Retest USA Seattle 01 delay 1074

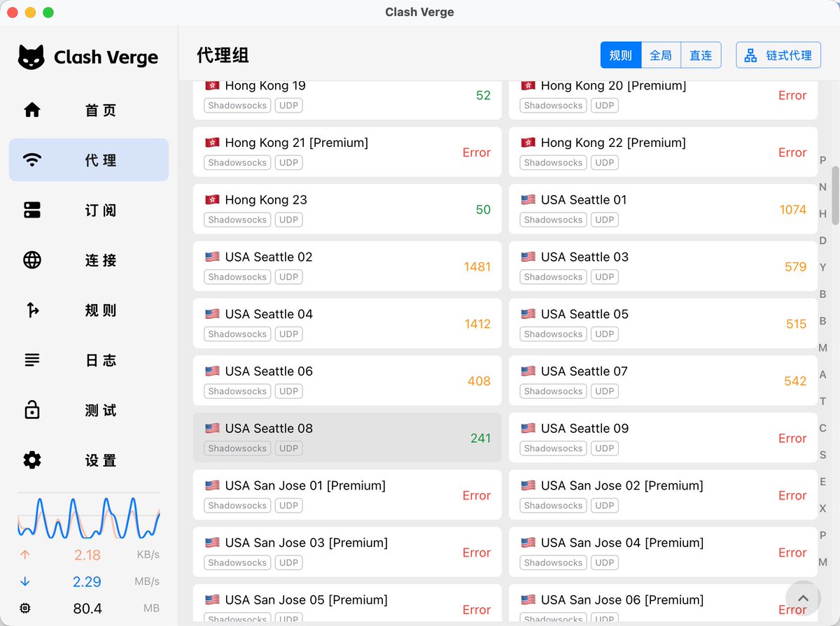(x=793, y=210)
